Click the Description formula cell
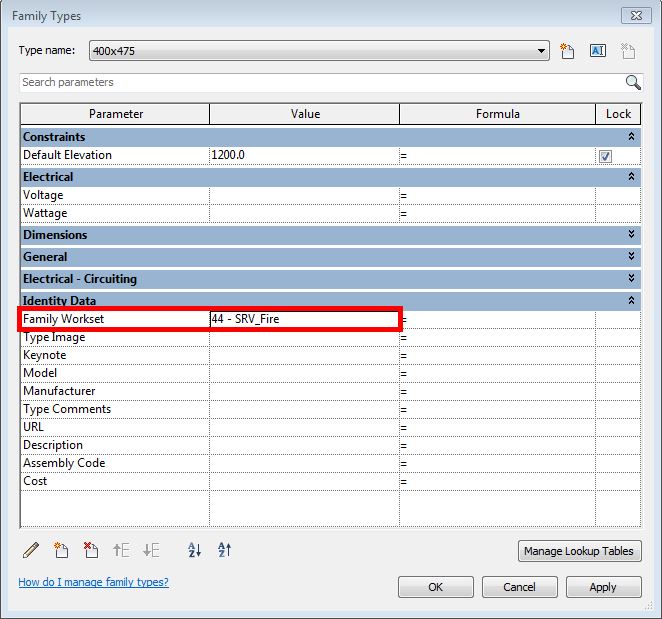662x619 pixels. (x=497, y=445)
